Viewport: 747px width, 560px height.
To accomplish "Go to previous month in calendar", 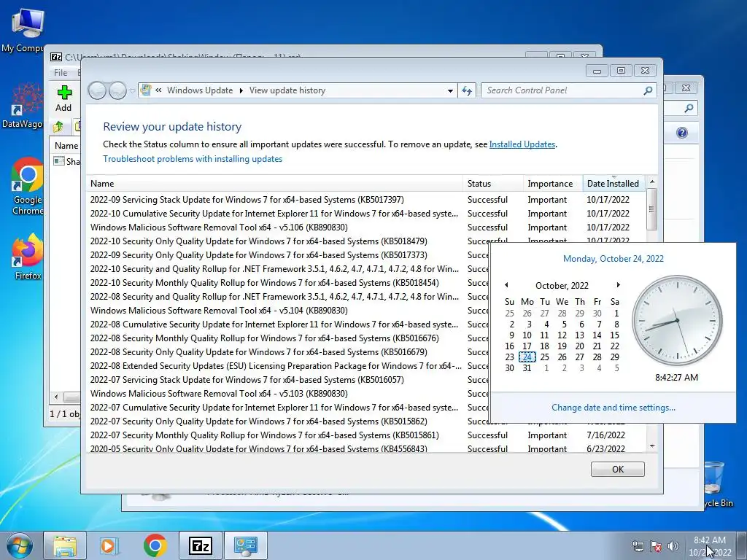I will pyautogui.click(x=506, y=285).
